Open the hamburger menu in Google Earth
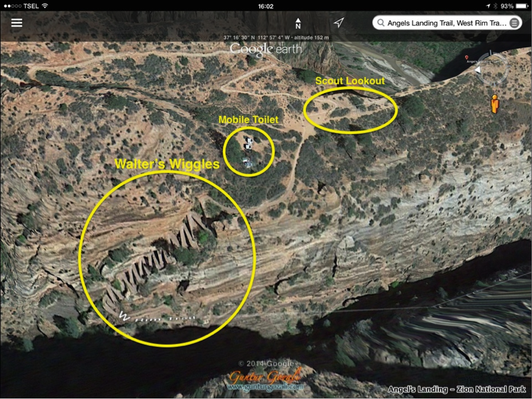Viewport: 532px width, 399px height. click(x=17, y=23)
